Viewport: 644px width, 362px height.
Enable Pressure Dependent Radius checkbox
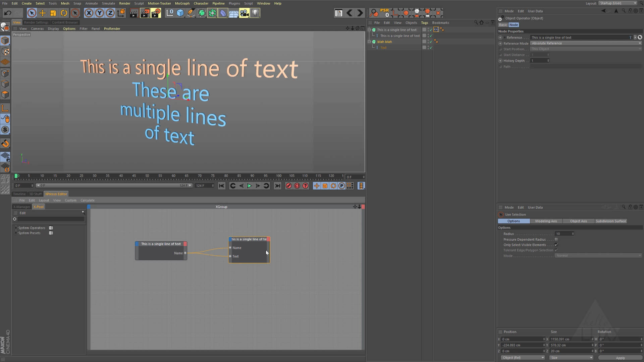click(556, 240)
